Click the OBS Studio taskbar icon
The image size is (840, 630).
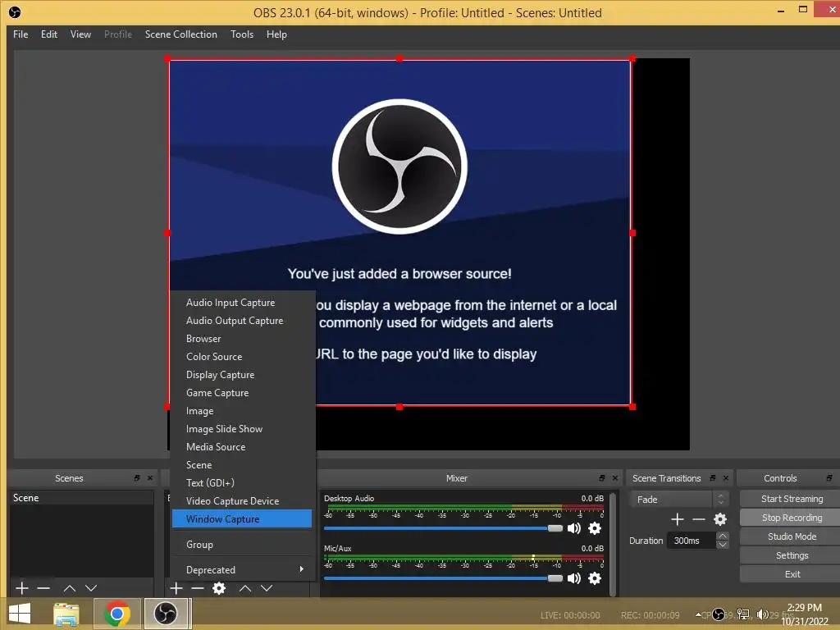pos(166,614)
